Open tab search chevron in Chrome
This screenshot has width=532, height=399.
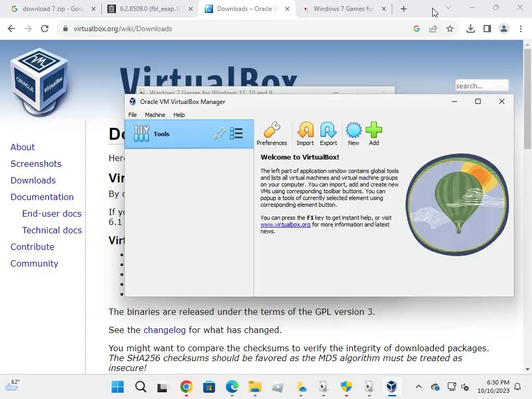[x=448, y=7]
